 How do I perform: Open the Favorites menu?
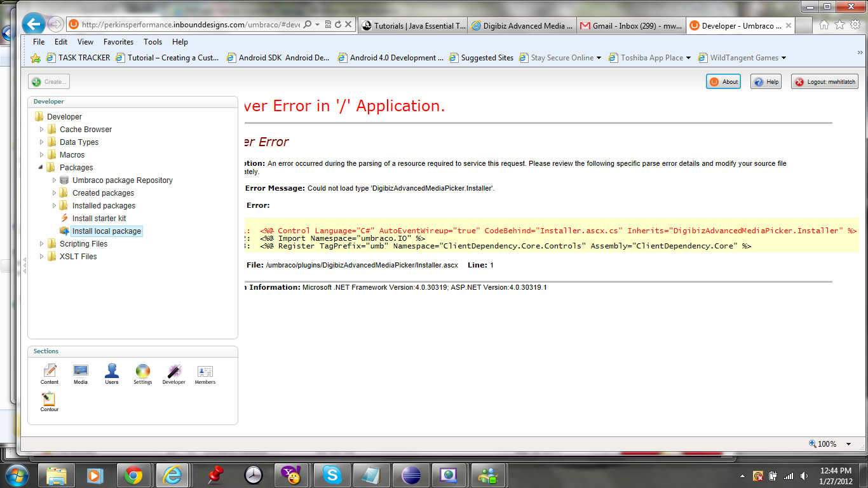(x=119, y=42)
